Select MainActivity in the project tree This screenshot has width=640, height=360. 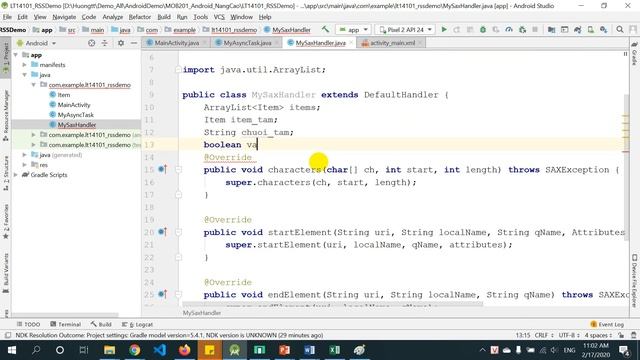click(x=69, y=105)
